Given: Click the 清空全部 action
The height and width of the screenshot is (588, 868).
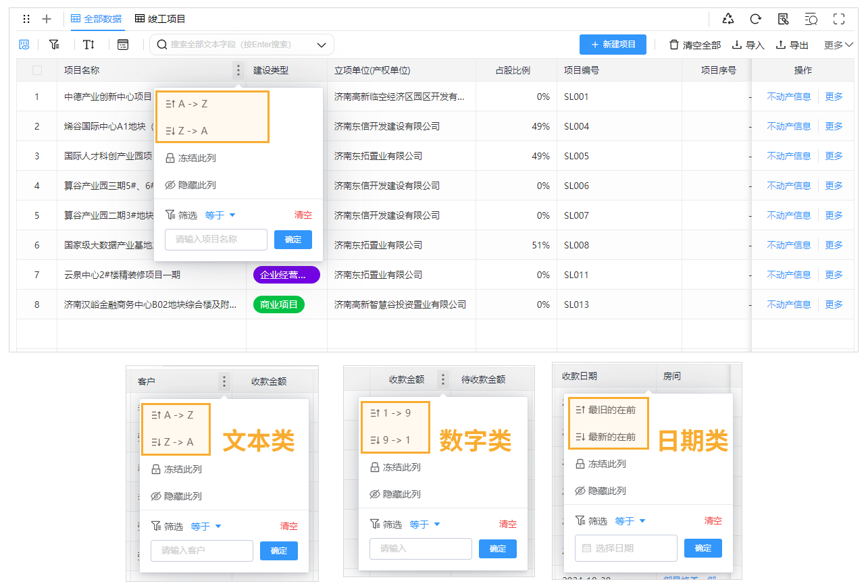Looking at the screenshot, I should pyautogui.click(x=693, y=45).
